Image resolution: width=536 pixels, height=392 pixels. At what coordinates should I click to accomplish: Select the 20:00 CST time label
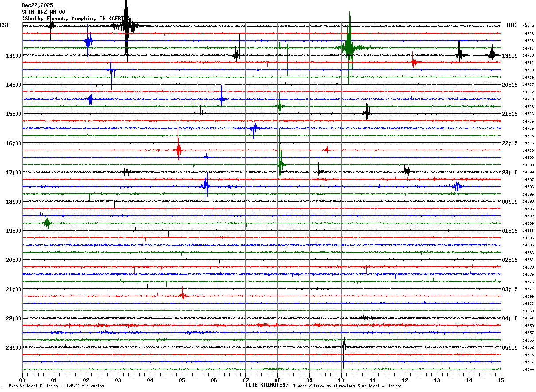[x=13, y=260]
